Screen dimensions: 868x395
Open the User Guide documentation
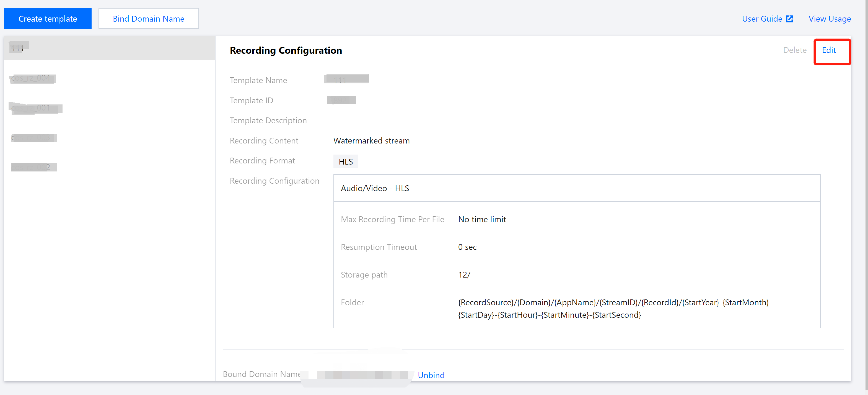click(762, 19)
